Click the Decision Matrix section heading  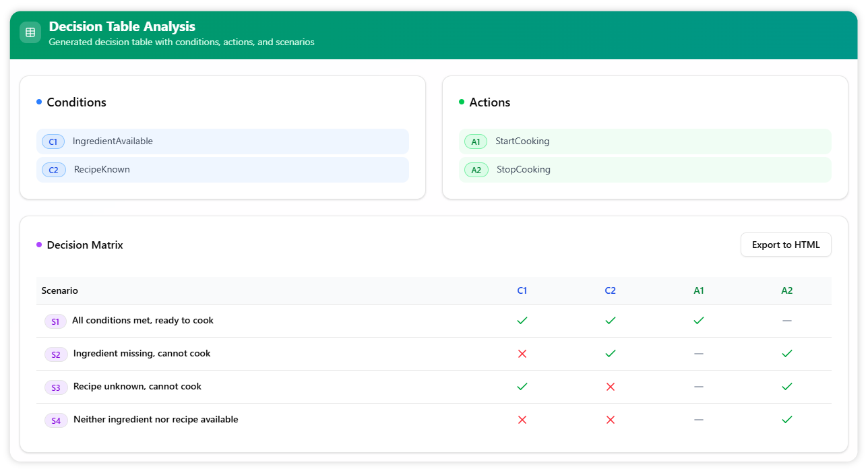(x=85, y=245)
